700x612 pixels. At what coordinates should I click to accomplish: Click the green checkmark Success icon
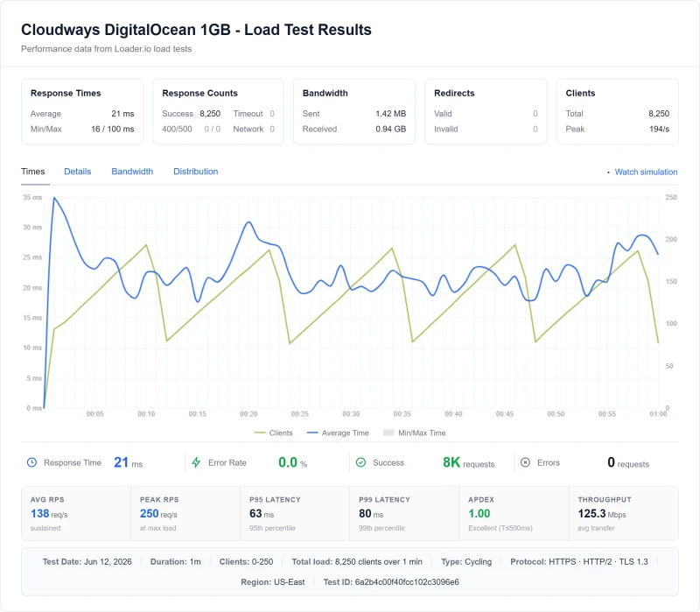[360, 462]
